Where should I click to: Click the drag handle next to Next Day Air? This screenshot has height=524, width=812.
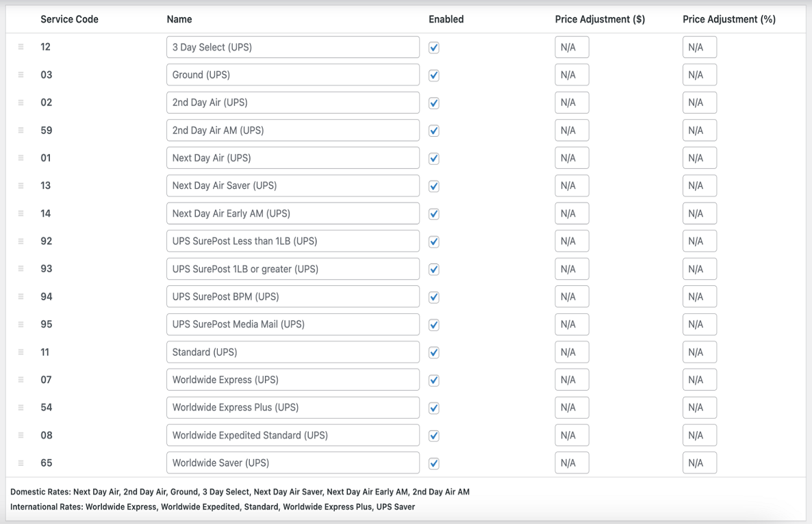[x=21, y=158]
